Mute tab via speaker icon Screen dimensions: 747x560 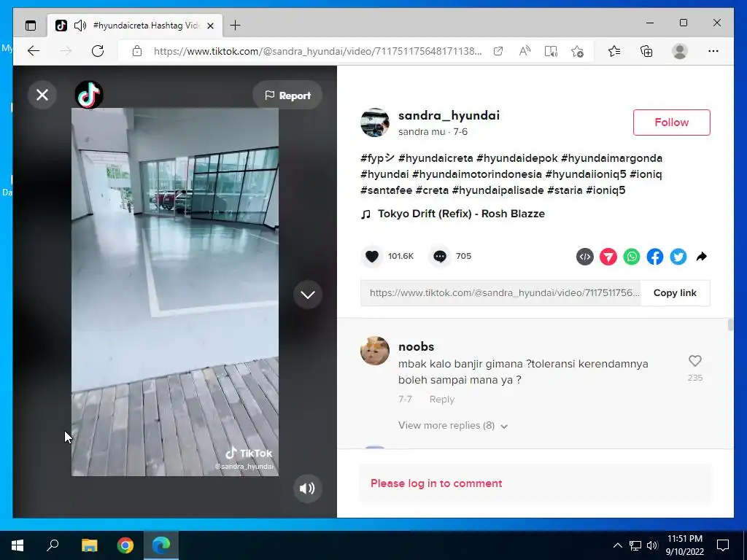pyautogui.click(x=80, y=26)
